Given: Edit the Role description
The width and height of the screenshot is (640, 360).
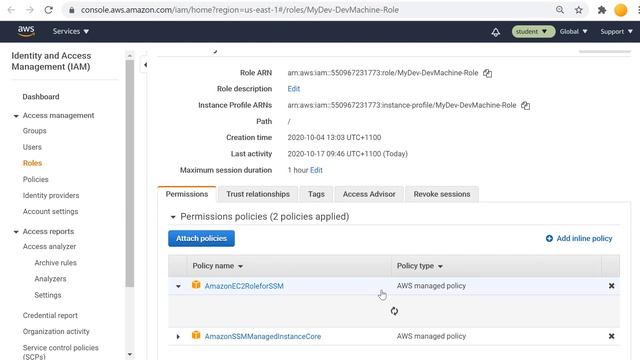Looking at the screenshot, I should pyautogui.click(x=293, y=89).
